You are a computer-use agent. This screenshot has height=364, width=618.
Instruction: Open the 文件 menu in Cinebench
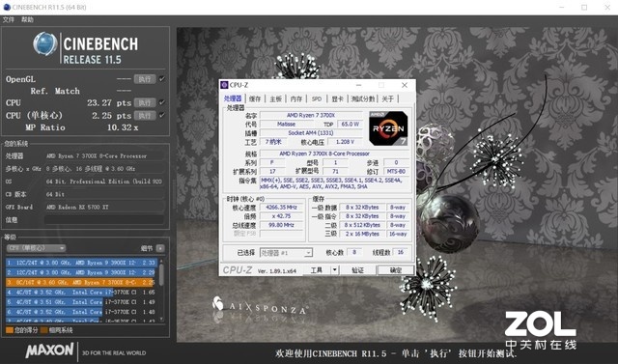pos(9,19)
